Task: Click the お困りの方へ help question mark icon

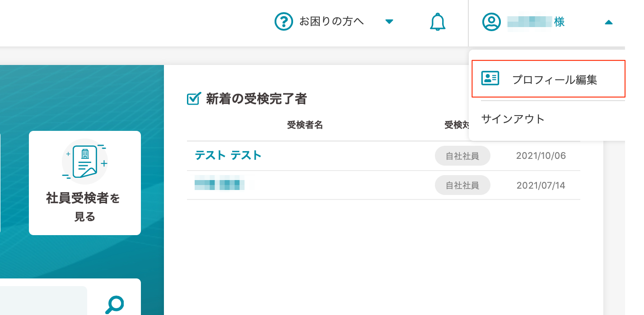Action: coord(284,21)
